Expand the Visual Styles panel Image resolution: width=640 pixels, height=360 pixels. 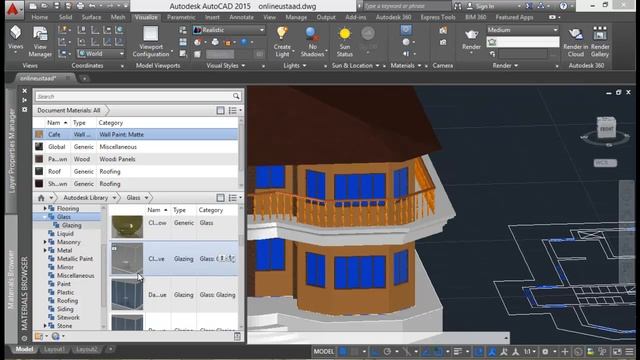click(225, 65)
